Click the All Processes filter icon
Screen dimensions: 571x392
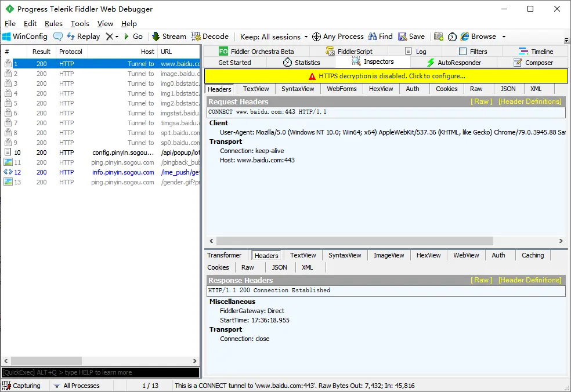click(56, 386)
